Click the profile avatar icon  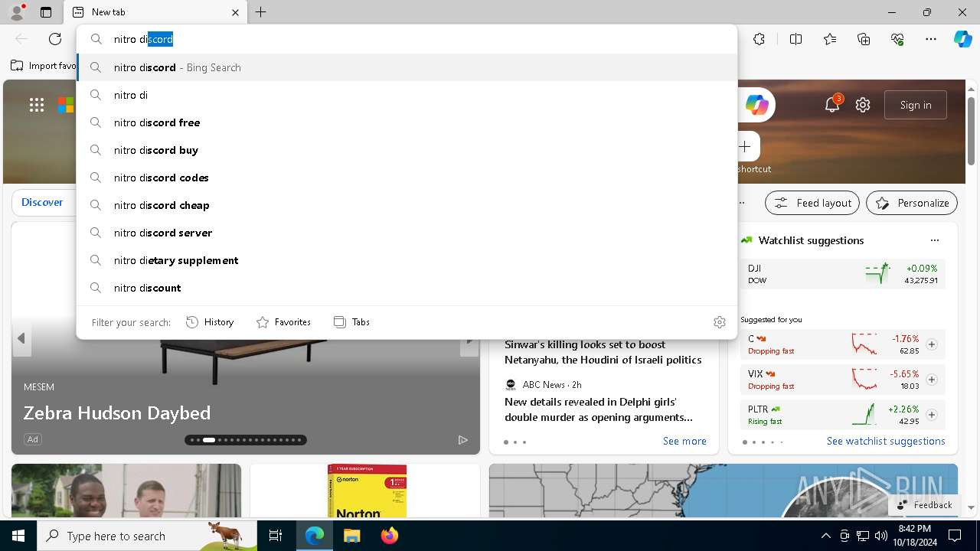[17, 11]
